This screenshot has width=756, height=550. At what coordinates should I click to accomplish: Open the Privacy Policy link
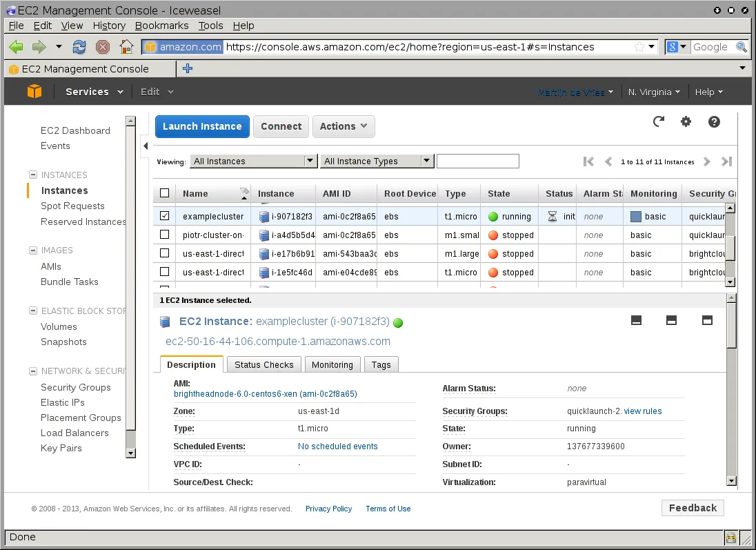[328, 509]
